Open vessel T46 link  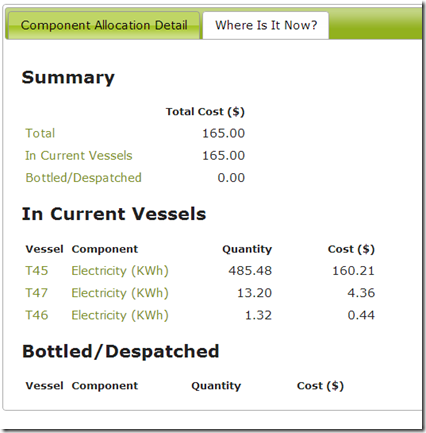point(37,315)
